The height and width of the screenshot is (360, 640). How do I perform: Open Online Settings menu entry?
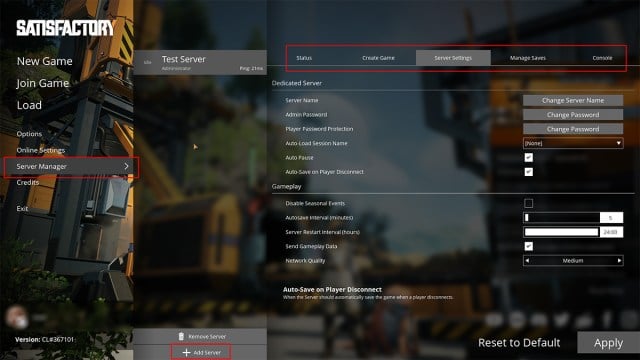click(x=40, y=150)
